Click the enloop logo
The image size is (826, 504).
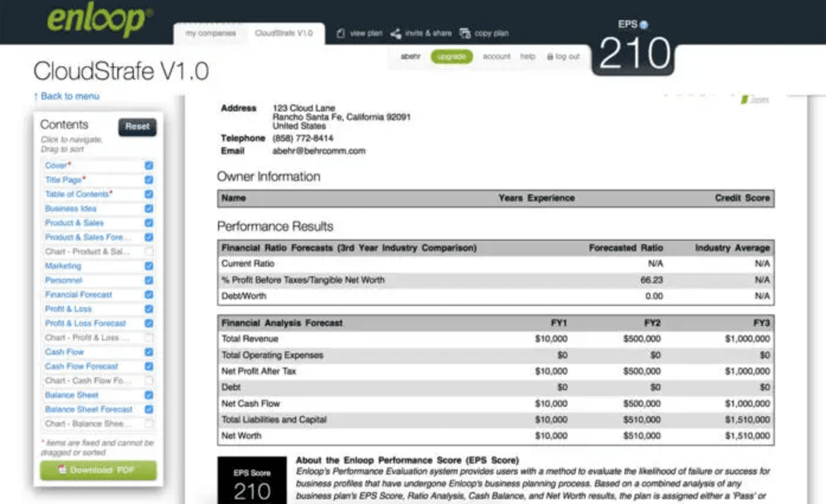point(99,20)
